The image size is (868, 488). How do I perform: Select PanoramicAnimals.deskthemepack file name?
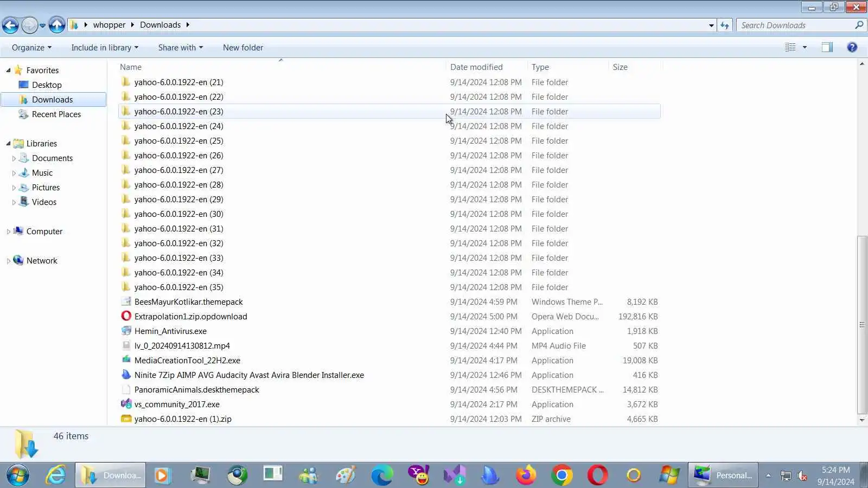tap(197, 389)
